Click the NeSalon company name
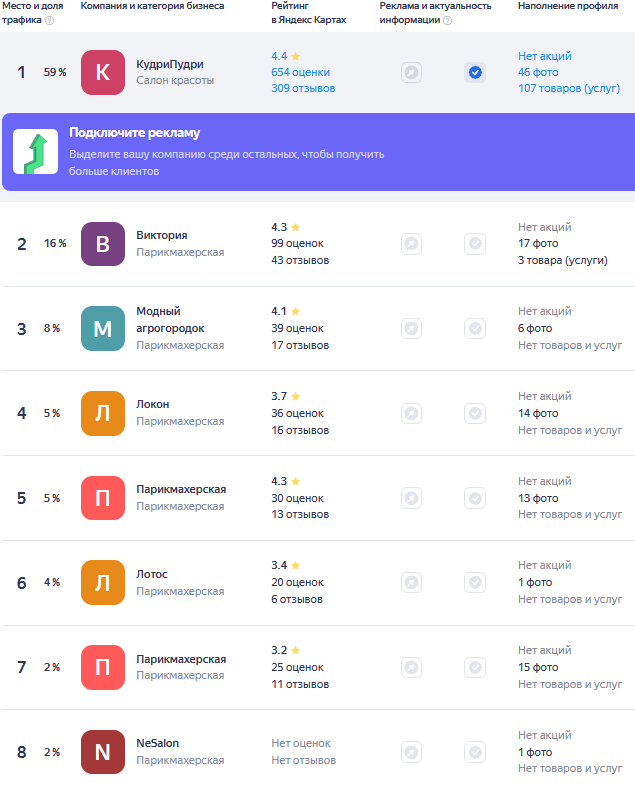 (x=157, y=743)
